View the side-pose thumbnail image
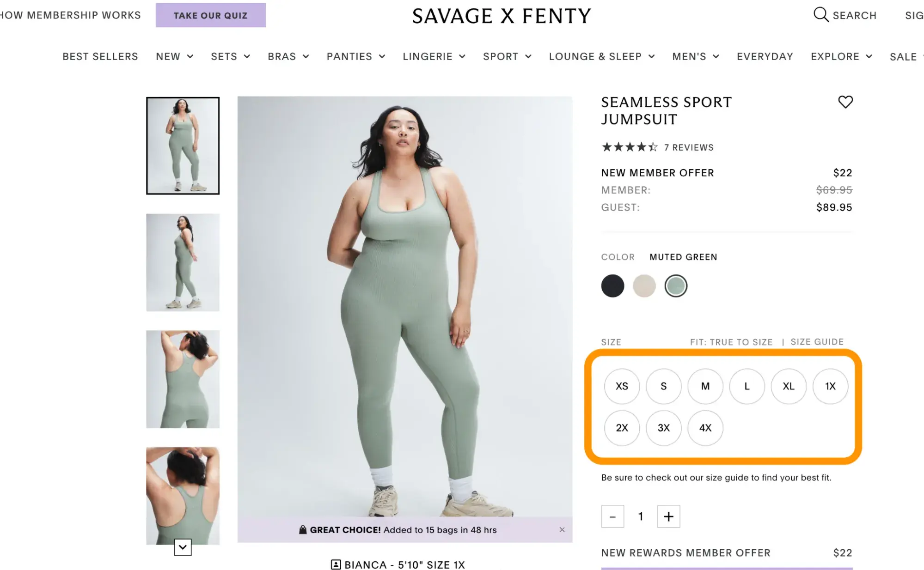 183,262
